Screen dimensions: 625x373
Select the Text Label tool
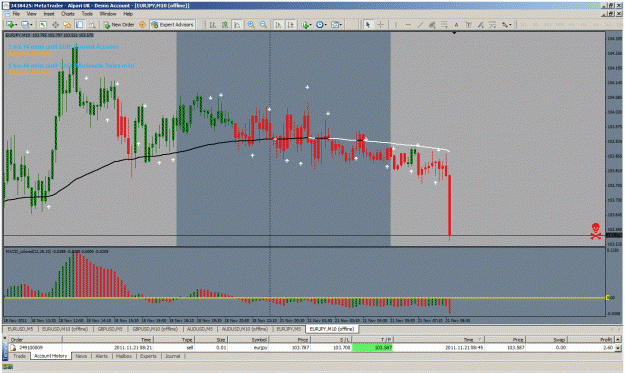pos(468,25)
